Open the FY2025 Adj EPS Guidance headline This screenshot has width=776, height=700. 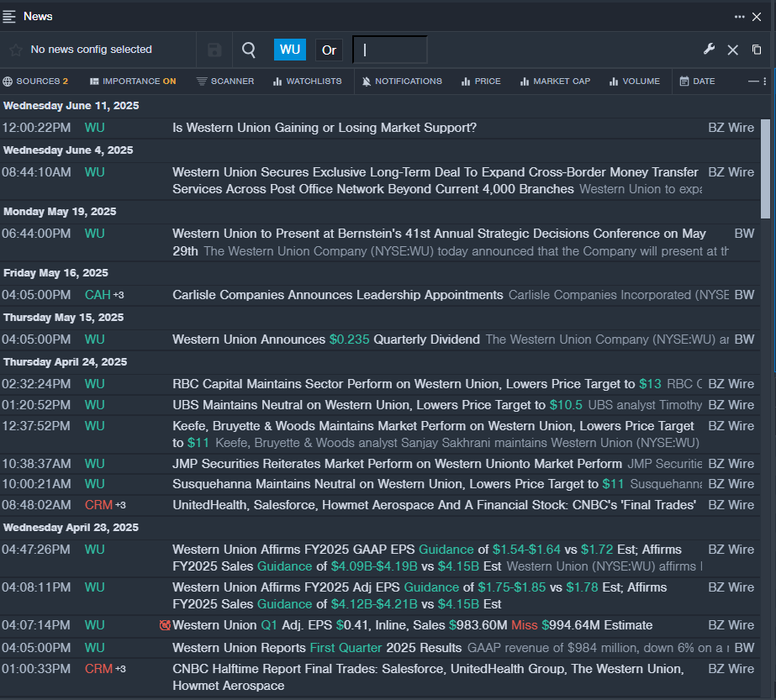click(x=420, y=596)
